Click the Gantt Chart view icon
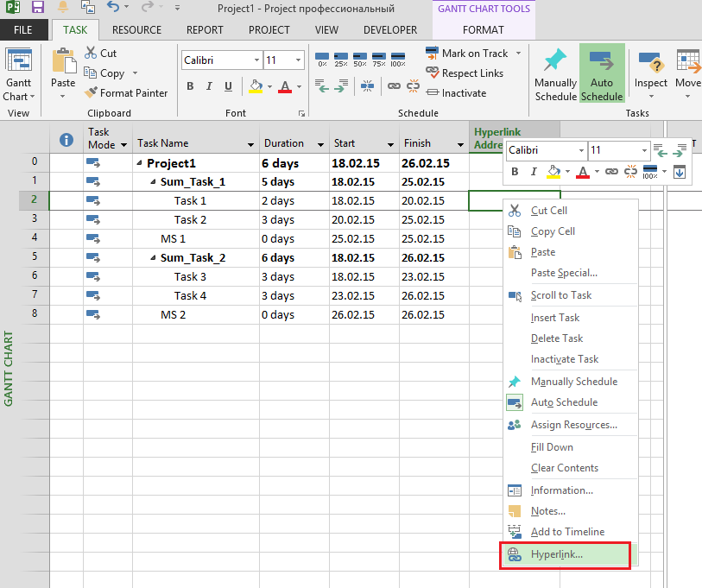This screenshot has height=588, width=702. [18, 60]
